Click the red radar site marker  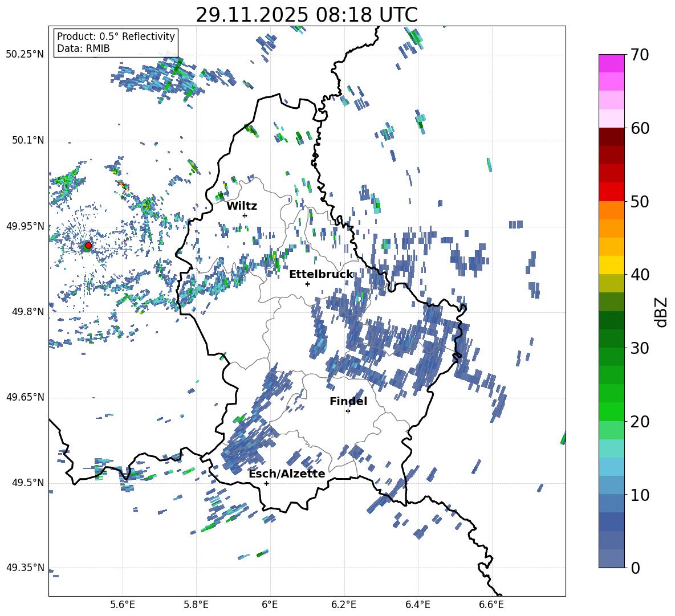(88, 246)
